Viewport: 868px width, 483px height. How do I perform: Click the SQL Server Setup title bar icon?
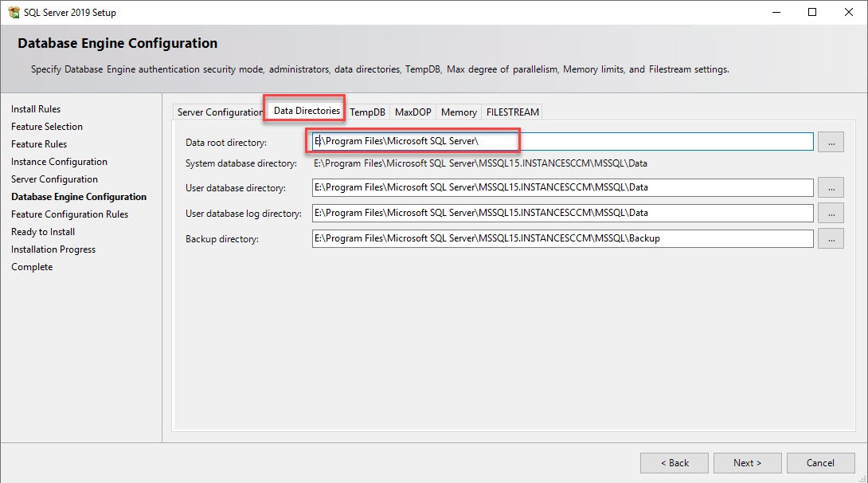(14, 12)
